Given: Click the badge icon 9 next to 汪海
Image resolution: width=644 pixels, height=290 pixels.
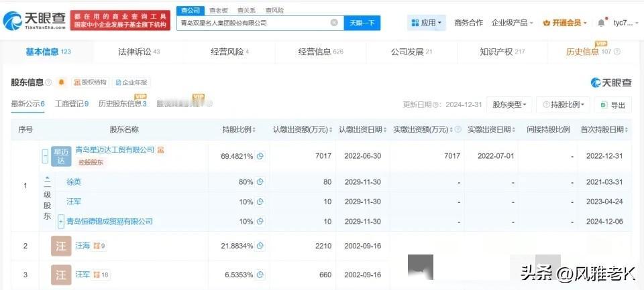Looking at the screenshot, I should (99, 246).
